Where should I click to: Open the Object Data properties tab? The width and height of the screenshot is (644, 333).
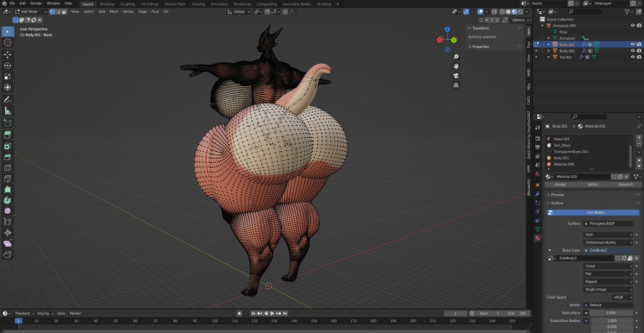537,229
